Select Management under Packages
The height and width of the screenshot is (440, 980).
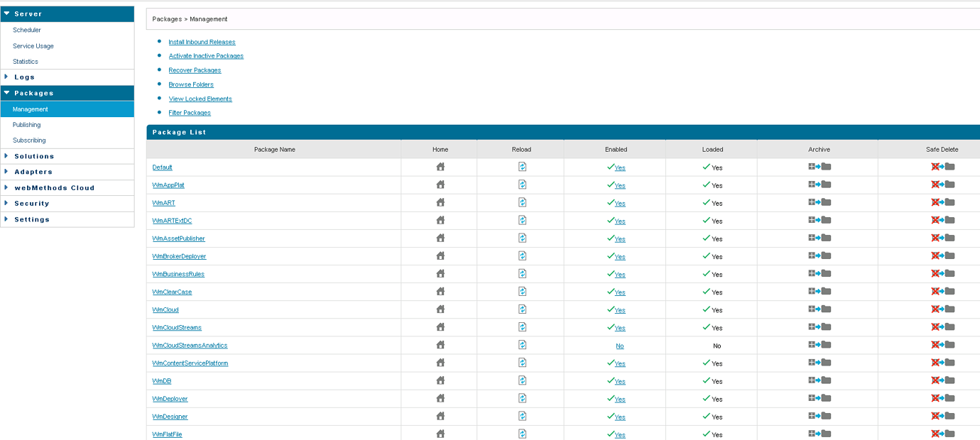pos(67,109)
